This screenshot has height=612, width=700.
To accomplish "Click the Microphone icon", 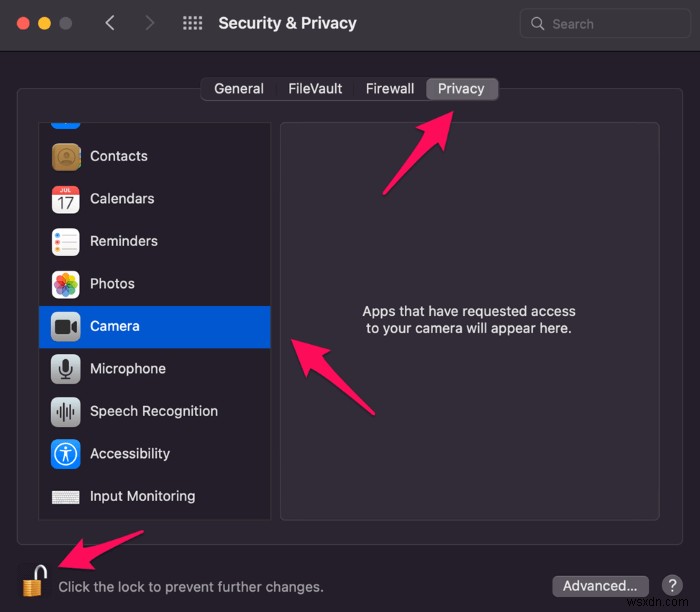I will tap(66, 369).
